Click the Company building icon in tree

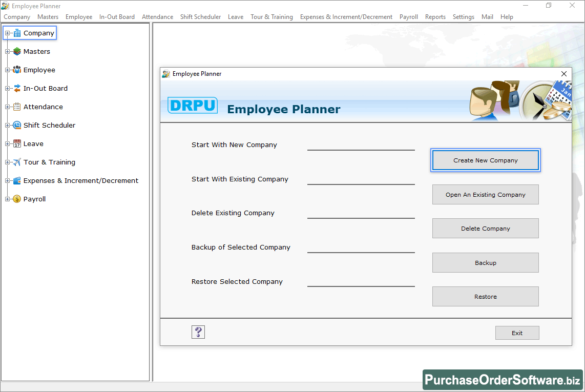click(x=17, y=33)
